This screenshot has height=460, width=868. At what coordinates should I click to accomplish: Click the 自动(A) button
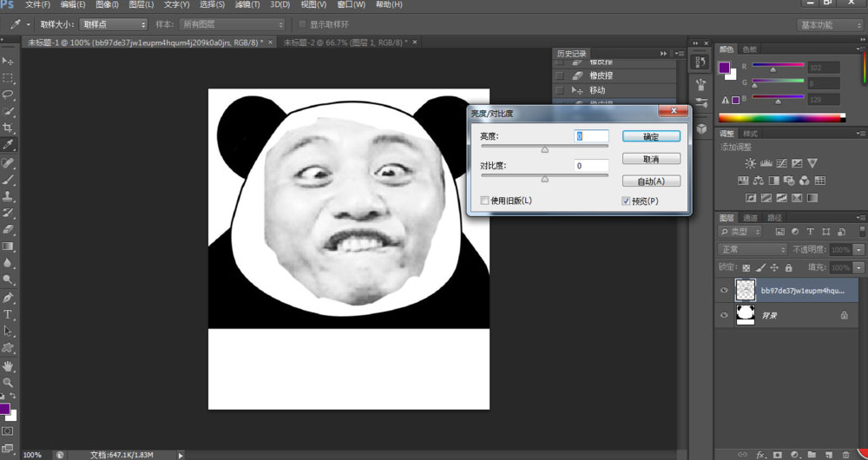point(651,181)
